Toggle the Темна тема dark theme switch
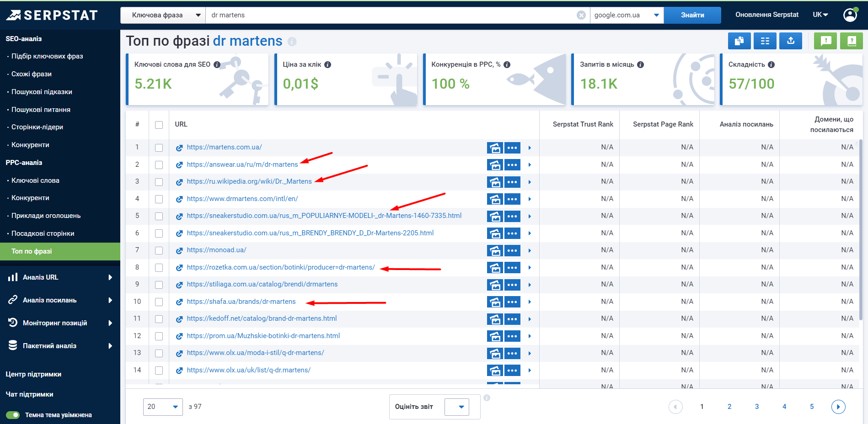This screenshot has width=868, height=424. (13, 415)
